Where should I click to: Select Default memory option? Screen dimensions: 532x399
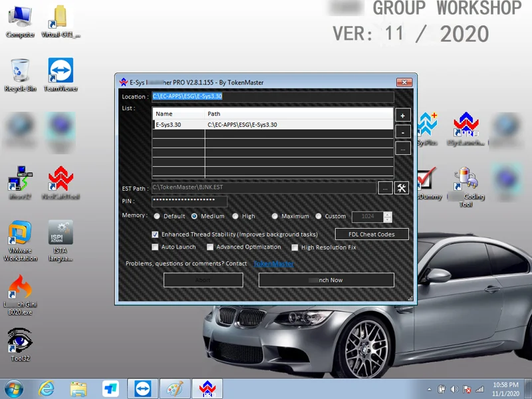157,217
